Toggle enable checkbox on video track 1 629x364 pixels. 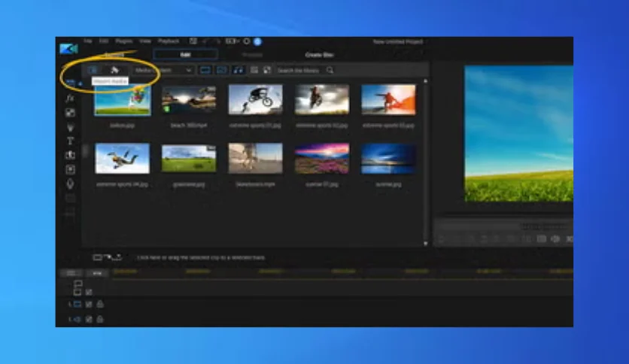tap(89, 305)
